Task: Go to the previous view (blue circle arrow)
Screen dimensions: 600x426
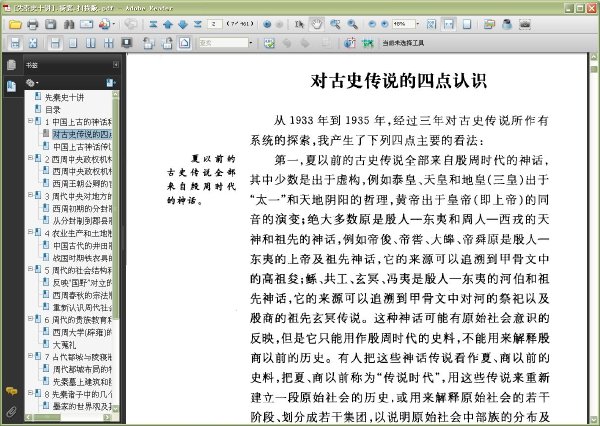Action: point(267,24)
